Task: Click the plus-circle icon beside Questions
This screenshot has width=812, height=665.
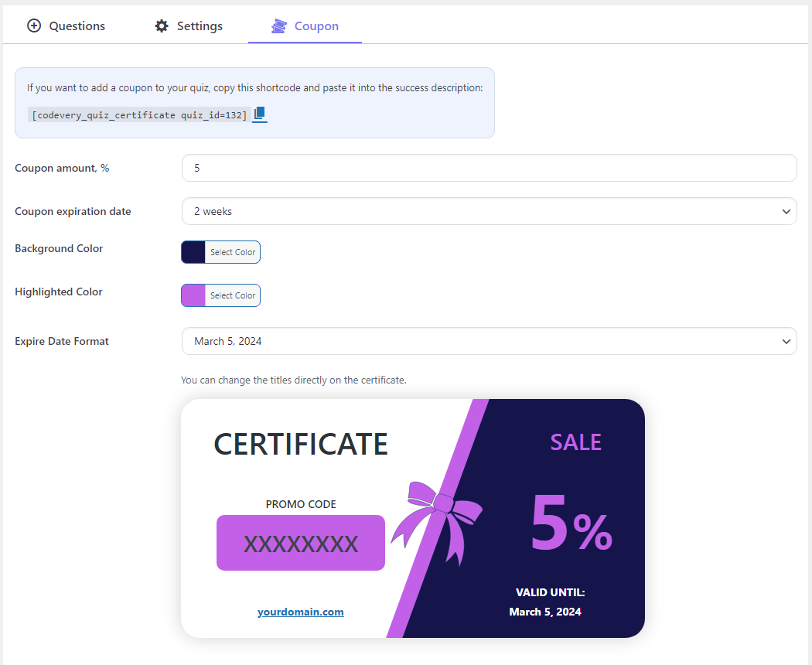Action: point(34,25)
